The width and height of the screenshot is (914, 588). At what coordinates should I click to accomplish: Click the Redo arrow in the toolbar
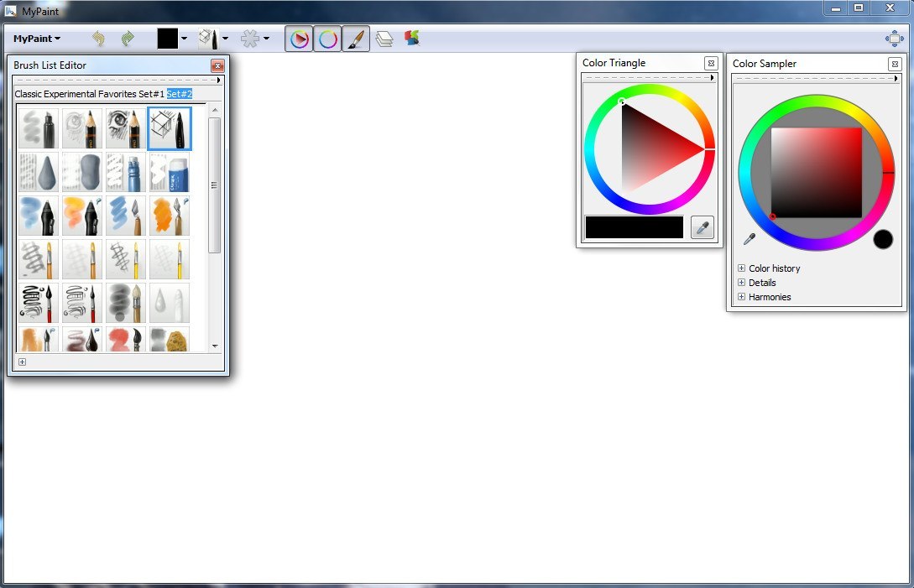pos(128,39)
